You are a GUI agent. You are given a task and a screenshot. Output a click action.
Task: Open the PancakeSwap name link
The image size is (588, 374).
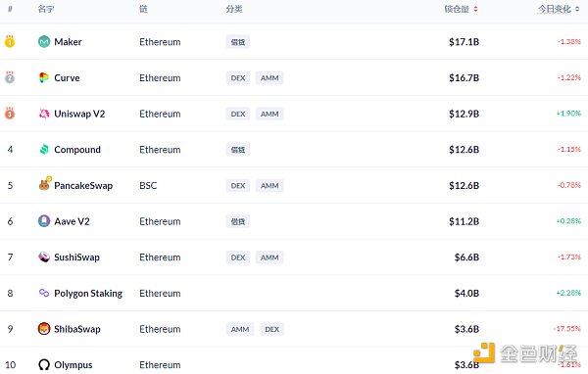83,185
